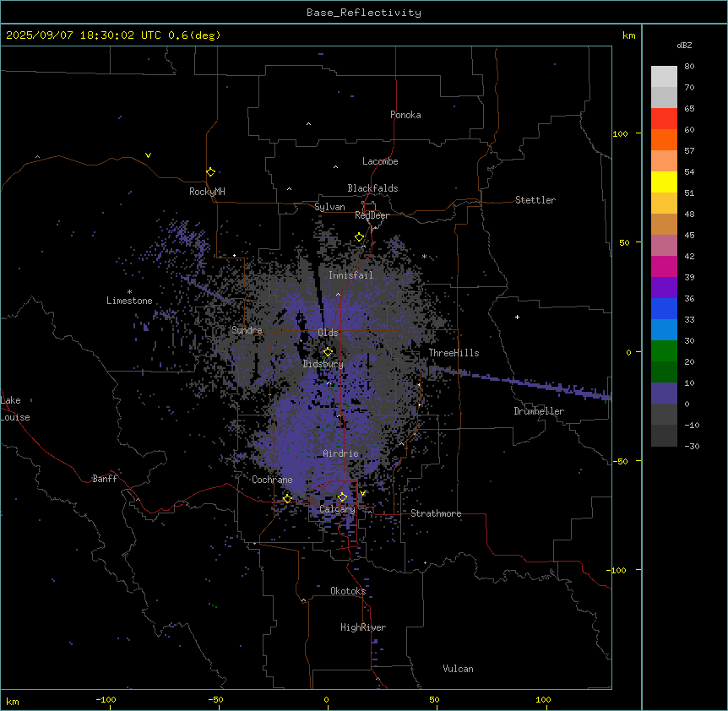Click the Okotoks city label

point(348,591)
